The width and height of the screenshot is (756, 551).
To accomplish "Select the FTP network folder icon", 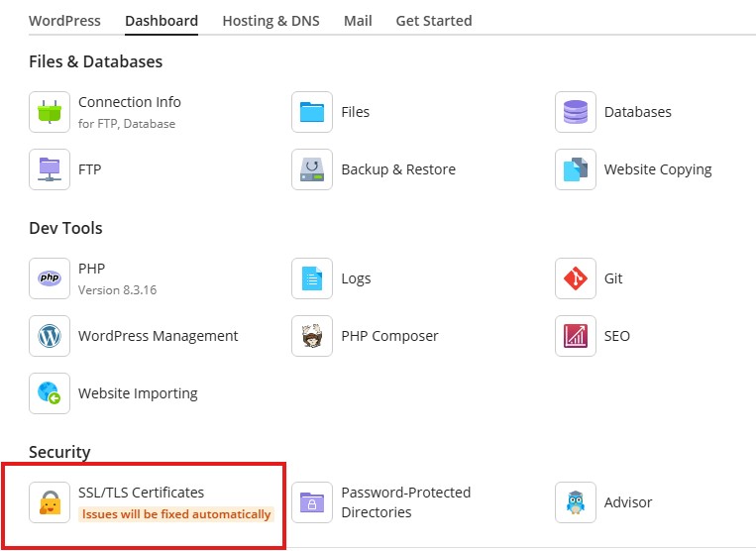I will [x=50, y=169].
